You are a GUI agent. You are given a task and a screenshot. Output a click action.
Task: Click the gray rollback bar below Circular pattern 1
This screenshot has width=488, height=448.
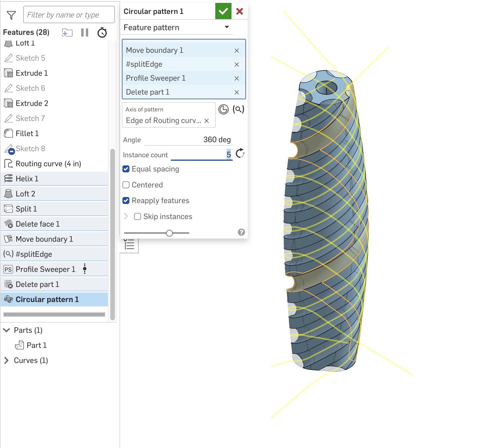point(54,315)
